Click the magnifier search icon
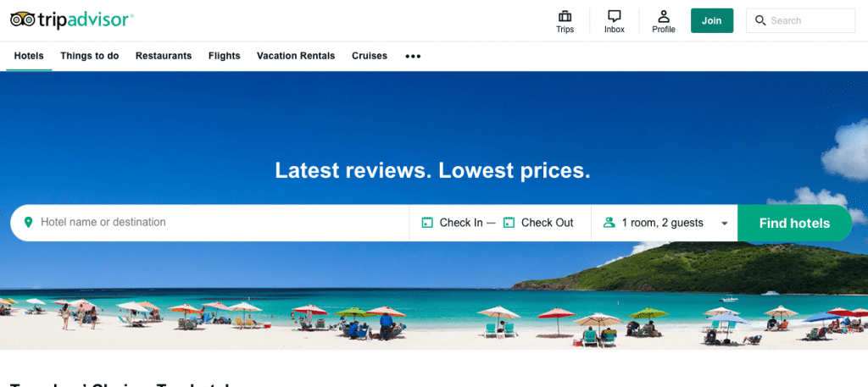 point(760,20)
